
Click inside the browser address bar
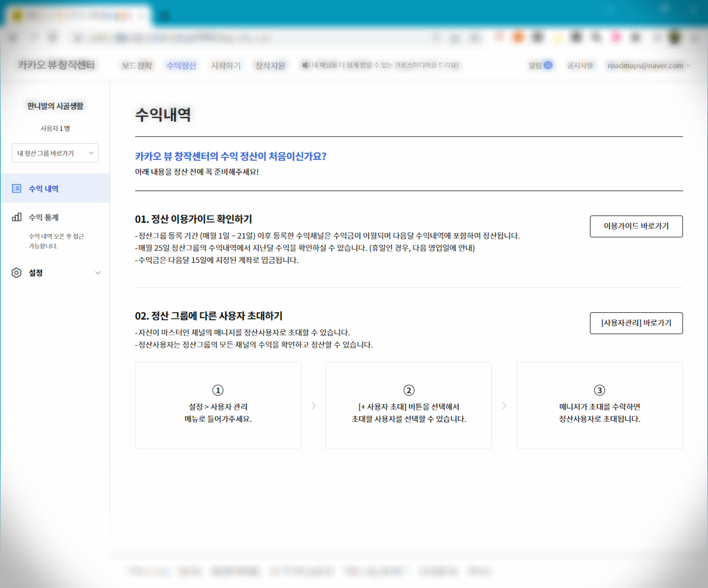(x=244, y=37)
